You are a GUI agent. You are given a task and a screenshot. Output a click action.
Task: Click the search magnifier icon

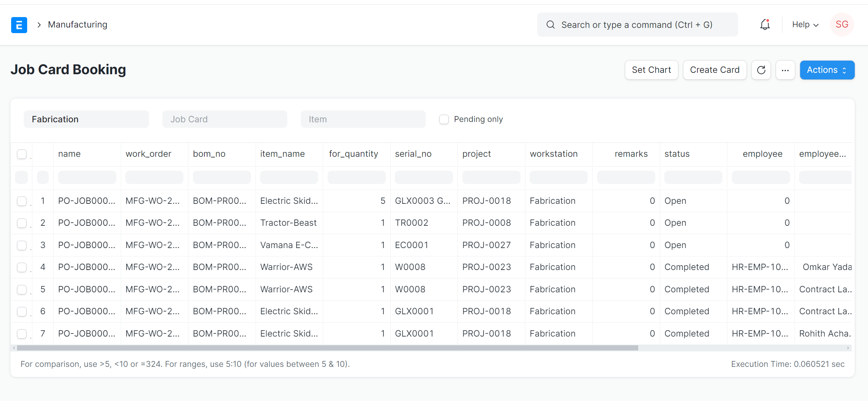click(550, 25)
